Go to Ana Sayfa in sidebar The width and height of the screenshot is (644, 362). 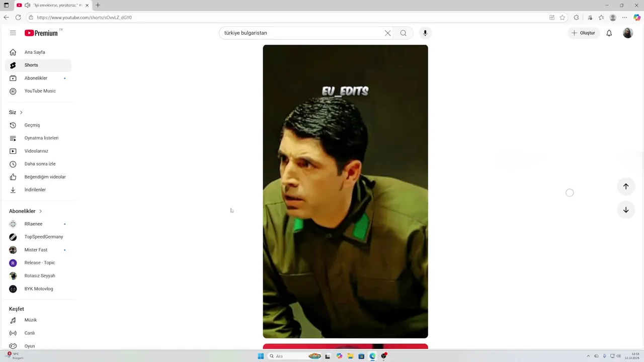[38, 52]
